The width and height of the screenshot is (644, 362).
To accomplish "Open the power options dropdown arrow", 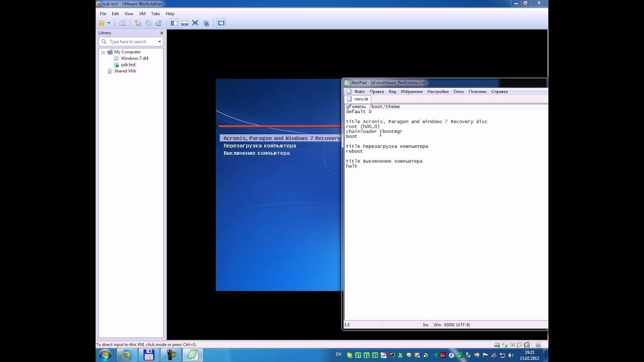I will coord(108,23).
